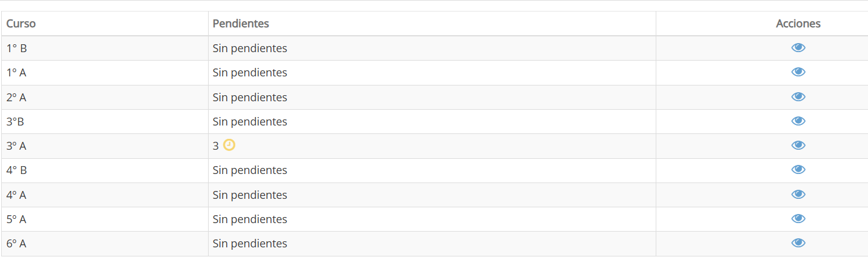The image size is (868, 271).
Task: View the 6° A course details
Action: click(x=798, y=243)
